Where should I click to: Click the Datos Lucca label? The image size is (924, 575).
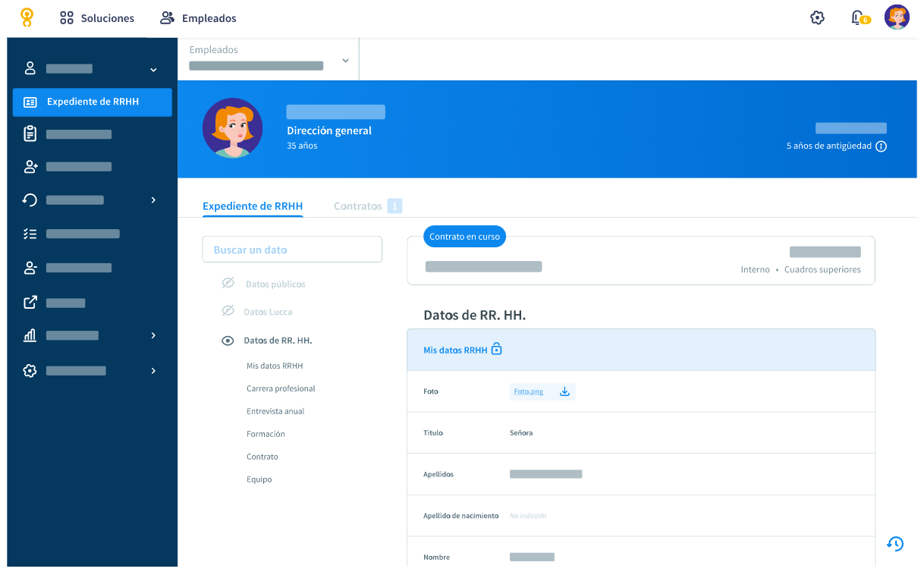point(268,312)
